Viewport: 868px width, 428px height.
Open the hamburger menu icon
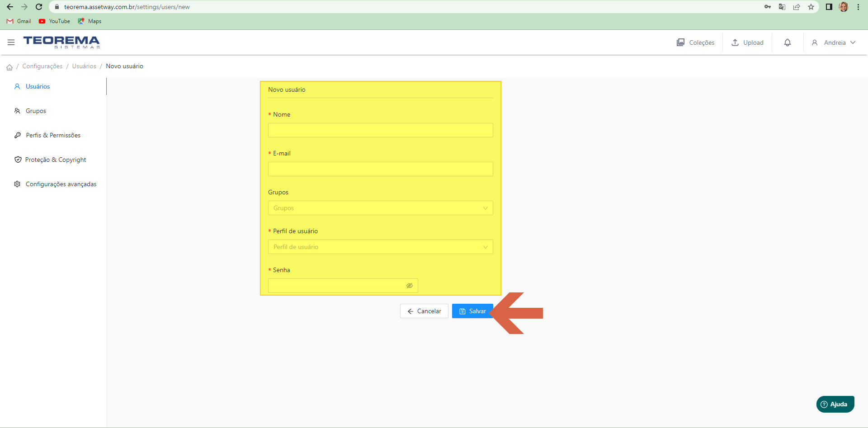(11, 42)
